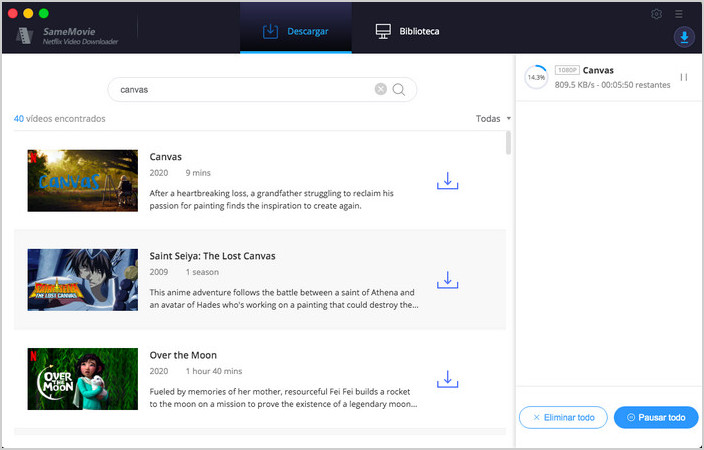Click the 809.5 KB/s download speed text
Screen dimensions: 704x450
coord(575,85)
